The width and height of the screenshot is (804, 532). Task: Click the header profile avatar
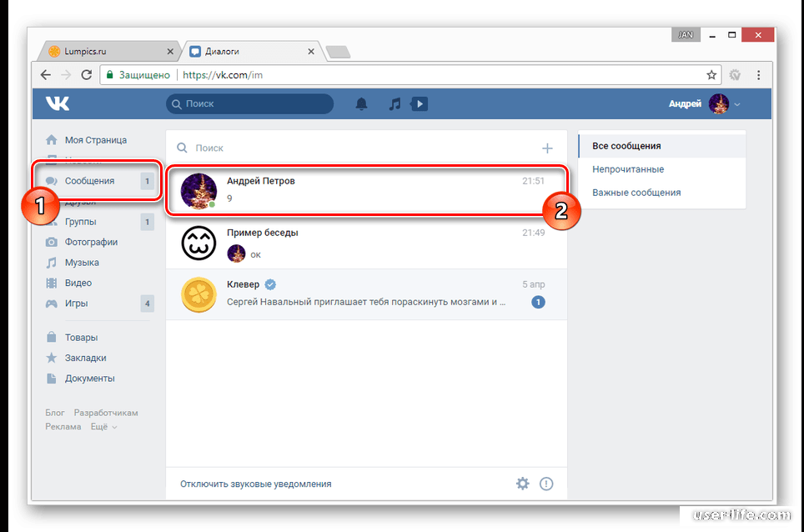click(x=718, y=104)
